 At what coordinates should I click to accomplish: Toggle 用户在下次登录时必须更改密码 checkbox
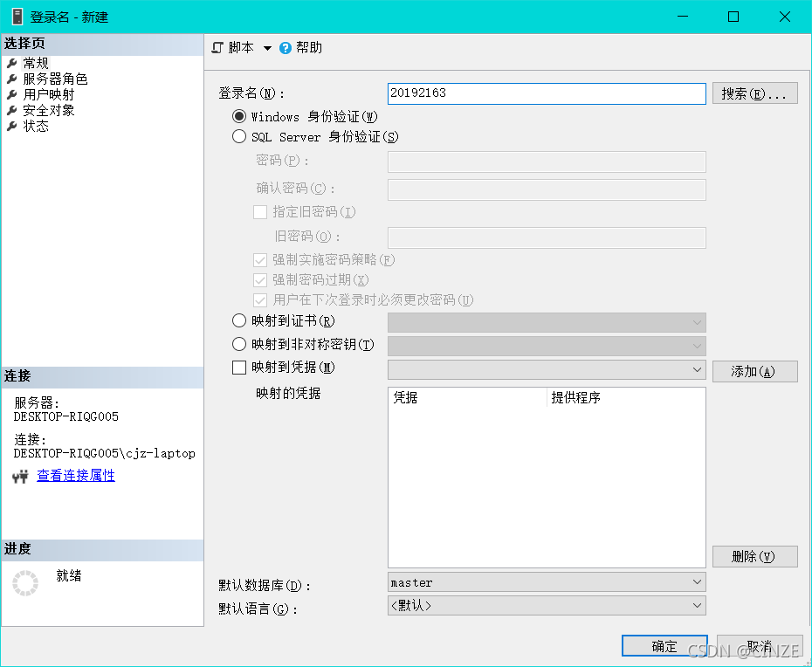coord(260,299)
